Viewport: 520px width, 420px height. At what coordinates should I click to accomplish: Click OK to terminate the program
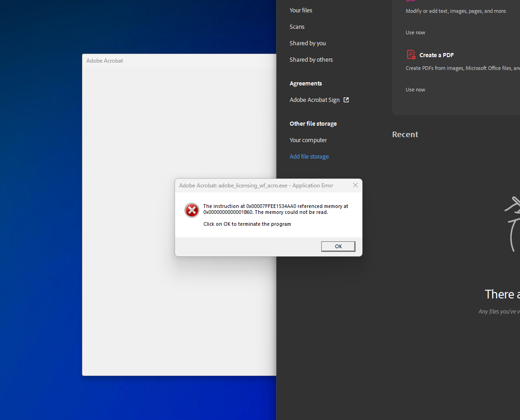pyautogui.click(x=338, y=246)
